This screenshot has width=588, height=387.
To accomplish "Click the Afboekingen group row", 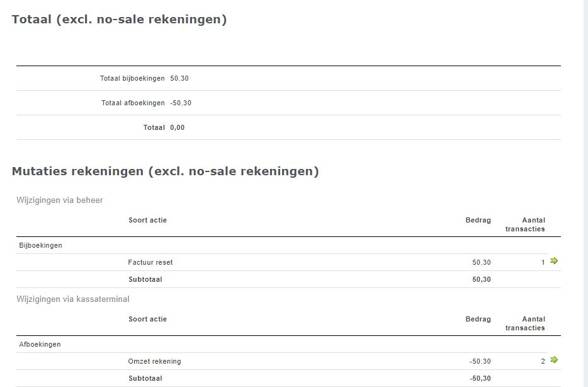I will tap(288, 344).
